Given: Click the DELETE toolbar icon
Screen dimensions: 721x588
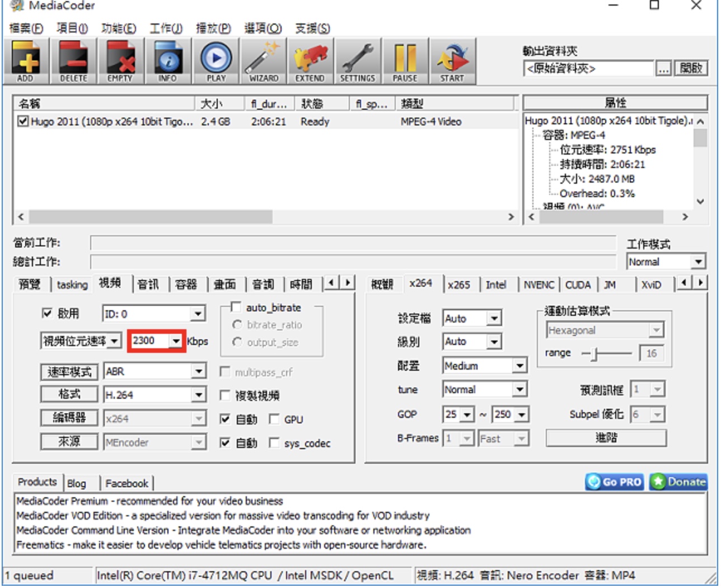Looking at the screenshot, I should point(73,61).
